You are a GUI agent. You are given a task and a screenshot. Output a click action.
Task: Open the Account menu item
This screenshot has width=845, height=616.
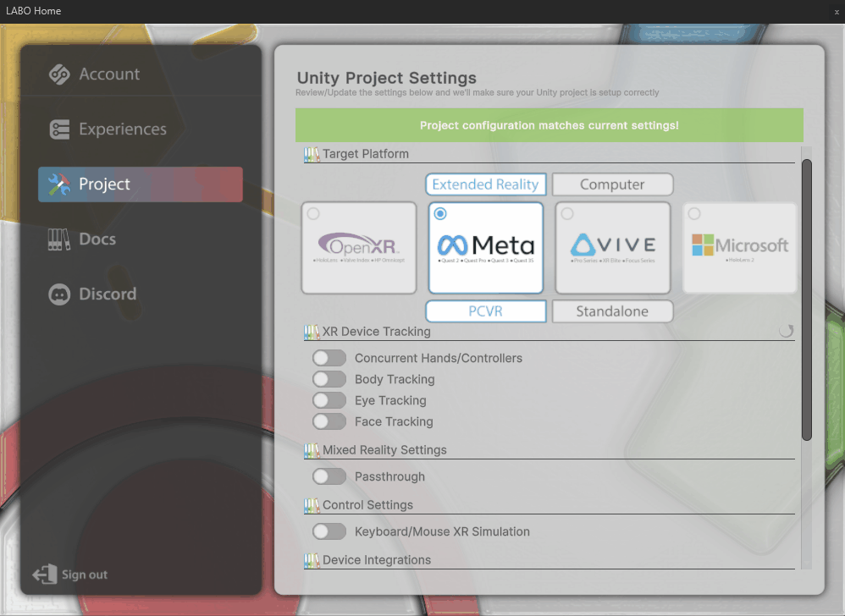click(140, 74)
